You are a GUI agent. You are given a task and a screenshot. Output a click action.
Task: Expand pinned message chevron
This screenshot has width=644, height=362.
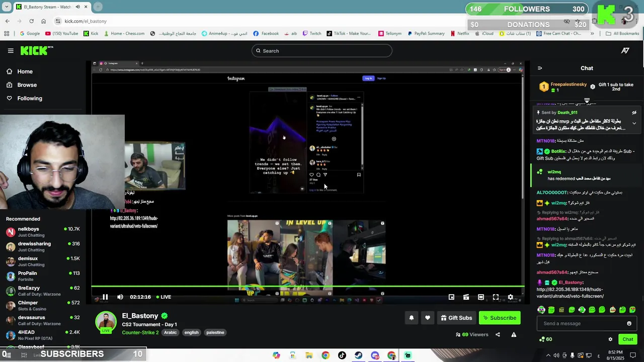point(634,123)
